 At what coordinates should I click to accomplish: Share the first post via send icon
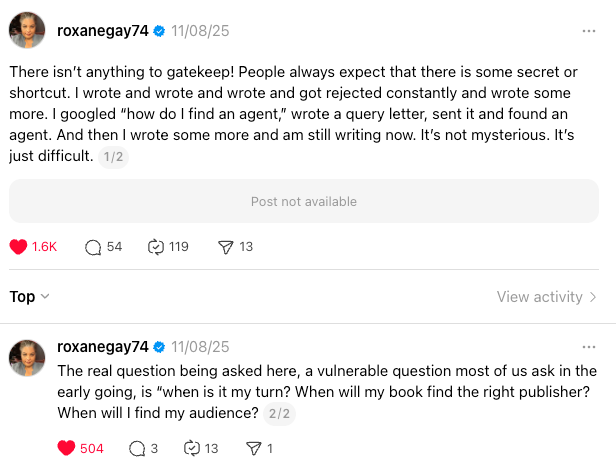pyautogui.click(x=226, y=246)
